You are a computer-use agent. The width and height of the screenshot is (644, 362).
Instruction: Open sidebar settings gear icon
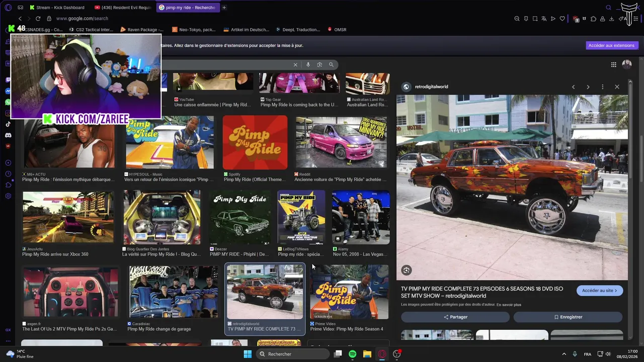click(8, 196)
